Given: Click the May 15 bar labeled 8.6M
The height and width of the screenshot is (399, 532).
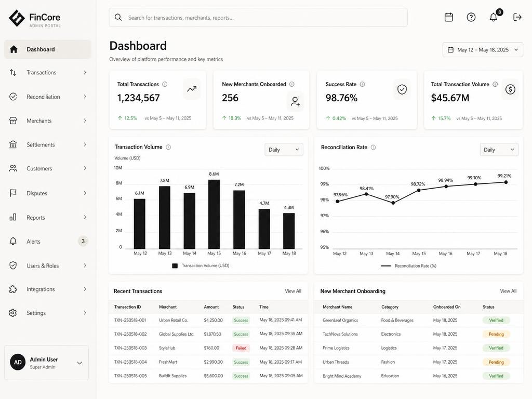Looking at the screenshot, I should [214, 214].
